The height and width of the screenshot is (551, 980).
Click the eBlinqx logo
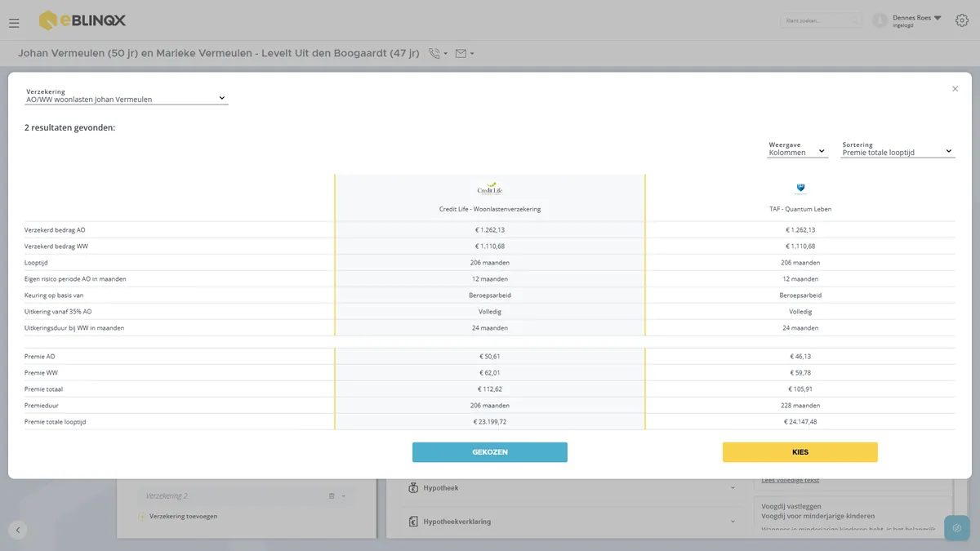(82, 20)
